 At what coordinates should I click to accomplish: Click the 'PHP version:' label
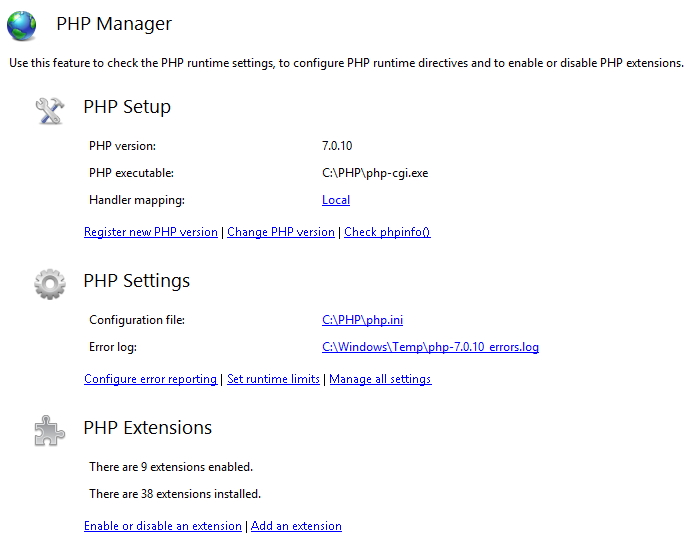(x=122, y=146)
